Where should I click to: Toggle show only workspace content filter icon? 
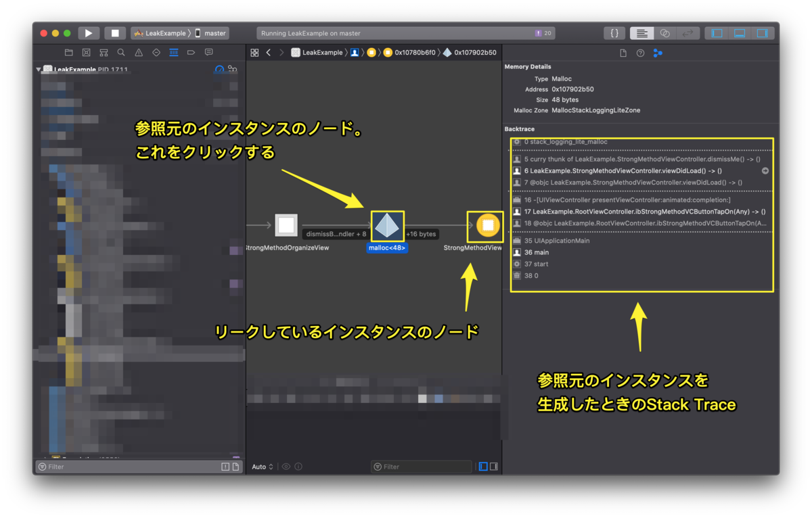(x=235, y=467)
